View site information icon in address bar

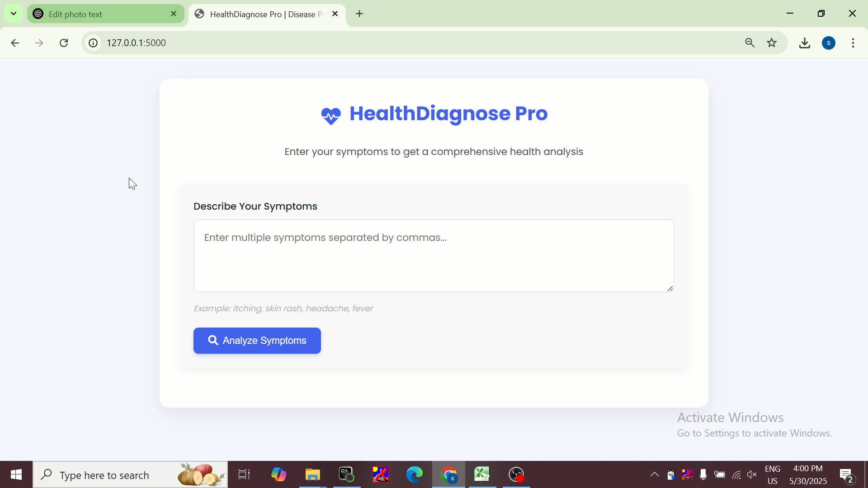click(x=93, y=43)
